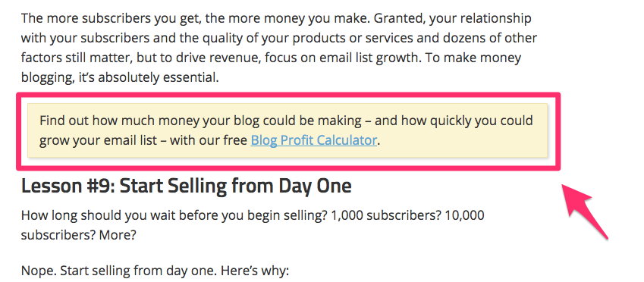
Task: Click the line 'subscribers? More?'
Action: (79, 235)
